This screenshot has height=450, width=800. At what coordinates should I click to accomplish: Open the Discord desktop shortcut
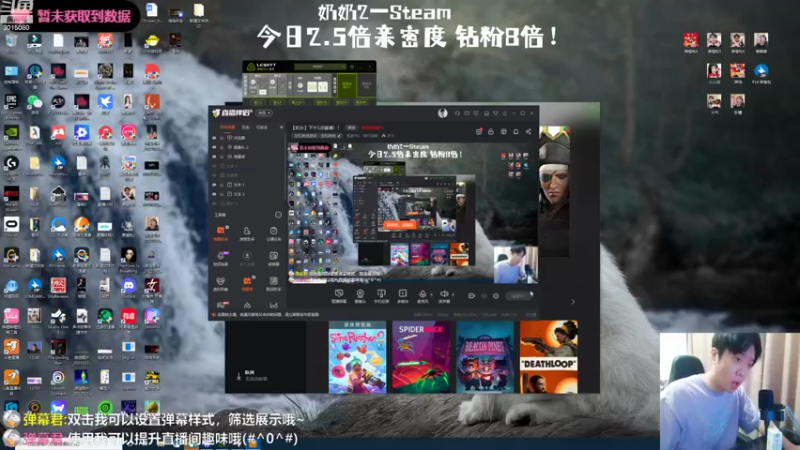click(x=129, y=288)
